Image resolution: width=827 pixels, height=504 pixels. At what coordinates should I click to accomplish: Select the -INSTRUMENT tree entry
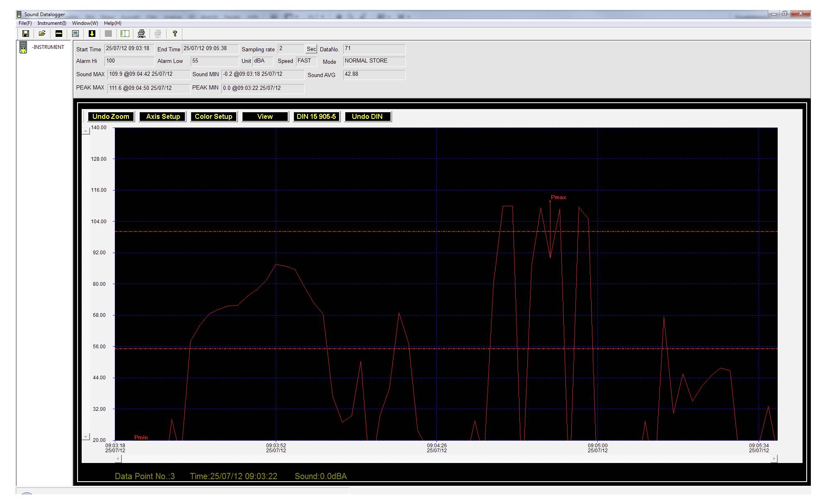(48, 47)
